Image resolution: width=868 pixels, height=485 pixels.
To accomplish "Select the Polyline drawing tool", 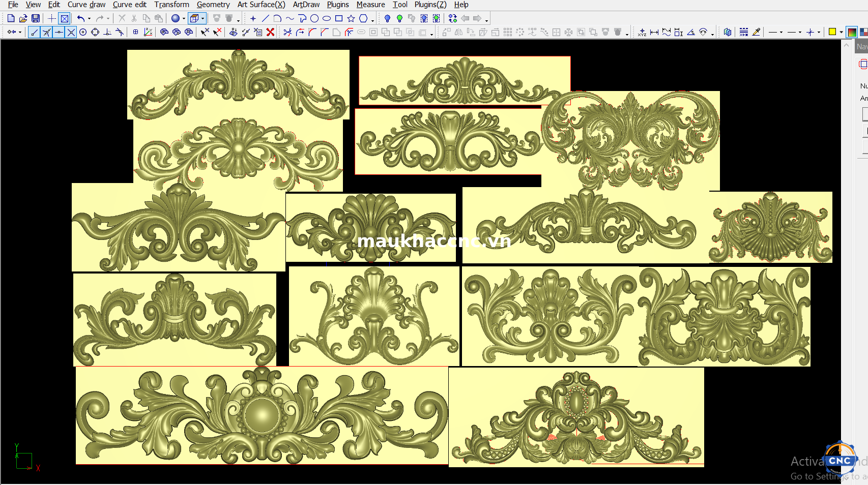I will pos(302,18).
